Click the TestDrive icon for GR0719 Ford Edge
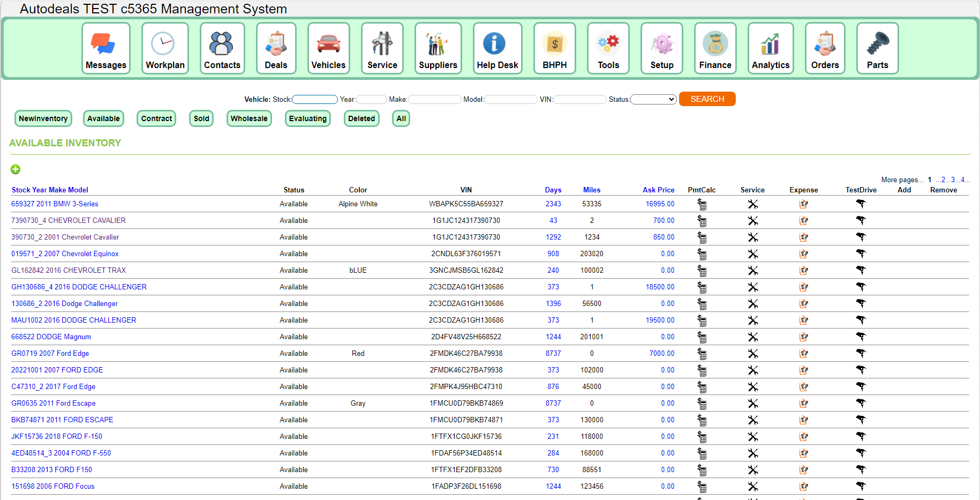This screenshot has width=980, height=500. coord(861,354)
